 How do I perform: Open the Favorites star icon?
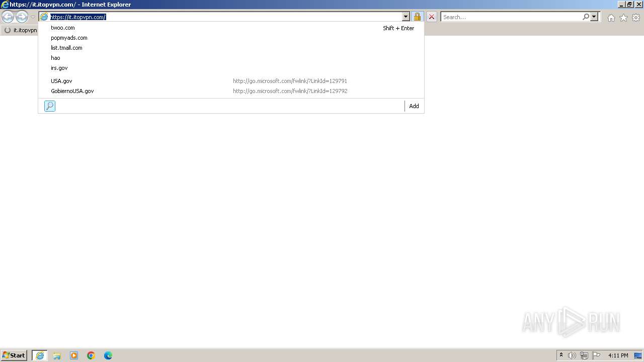click(x=623, y=18)
